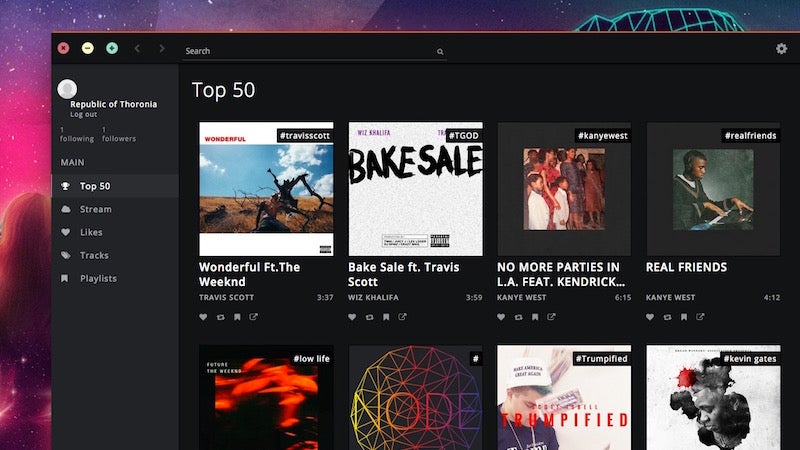Bookmark NO MORE PARTIES IN L.A. to a playlist
The width and height of the screenshot is (800, 450).
click(x=535, y=317)
